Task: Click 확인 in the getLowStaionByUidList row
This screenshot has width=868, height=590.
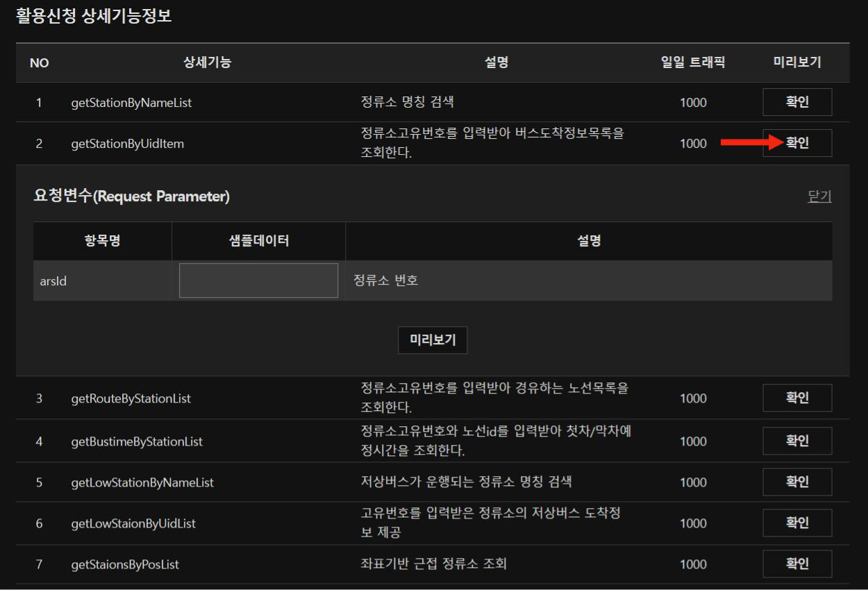Action: click(797, 523)
